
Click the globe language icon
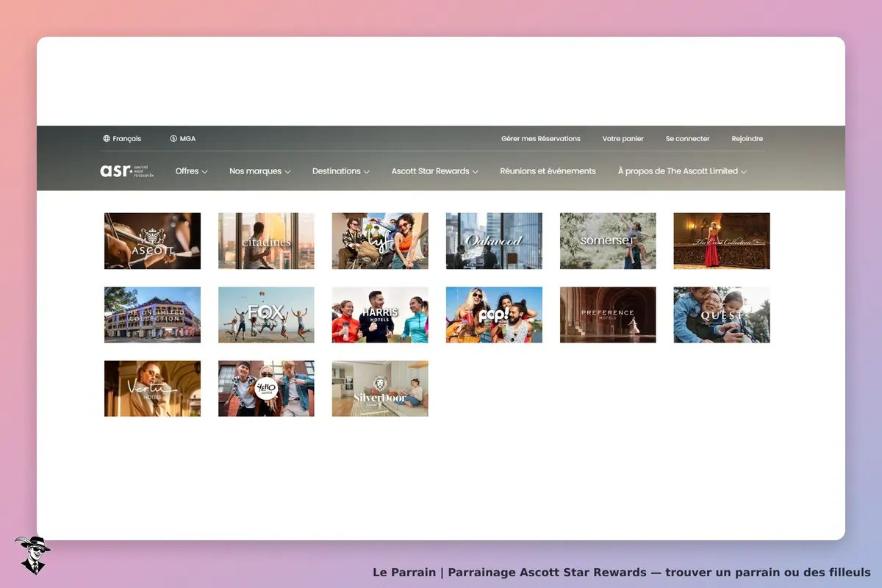107,138
